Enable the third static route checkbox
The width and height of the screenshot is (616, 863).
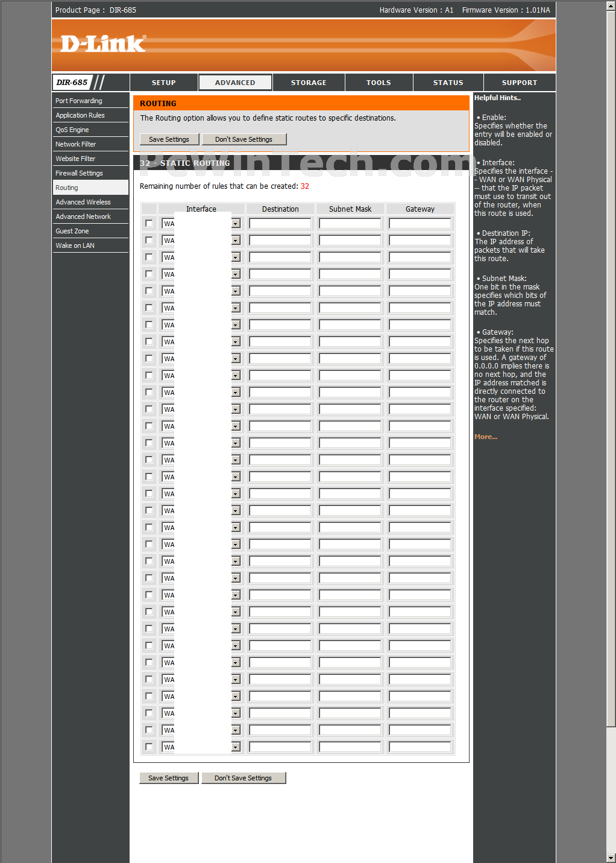pos(149,257)
